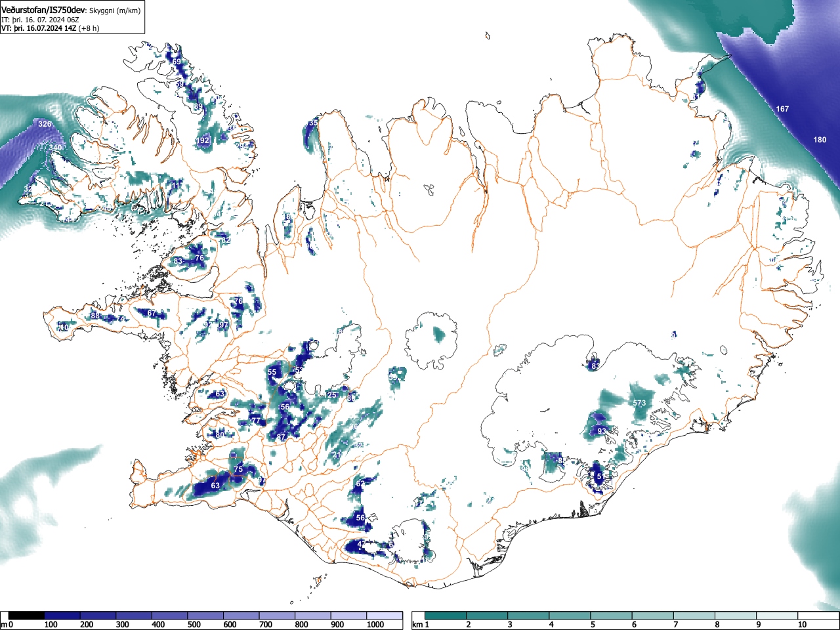Click the '167' value in northeast sea
The width and height of the screenshot is (840, 630).
782,109
